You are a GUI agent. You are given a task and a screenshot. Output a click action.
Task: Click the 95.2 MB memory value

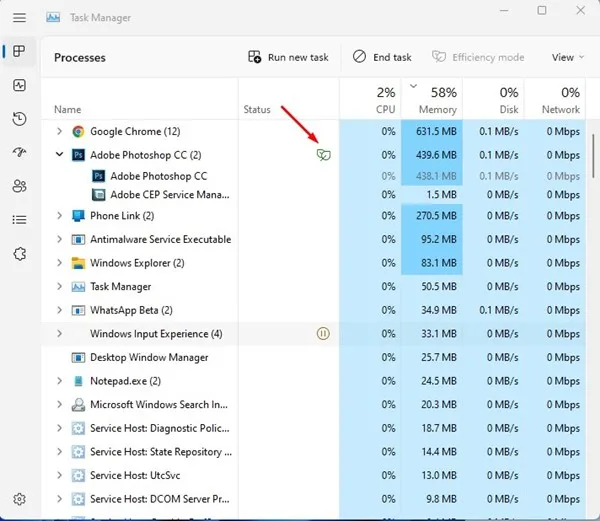tap(439, 239)
